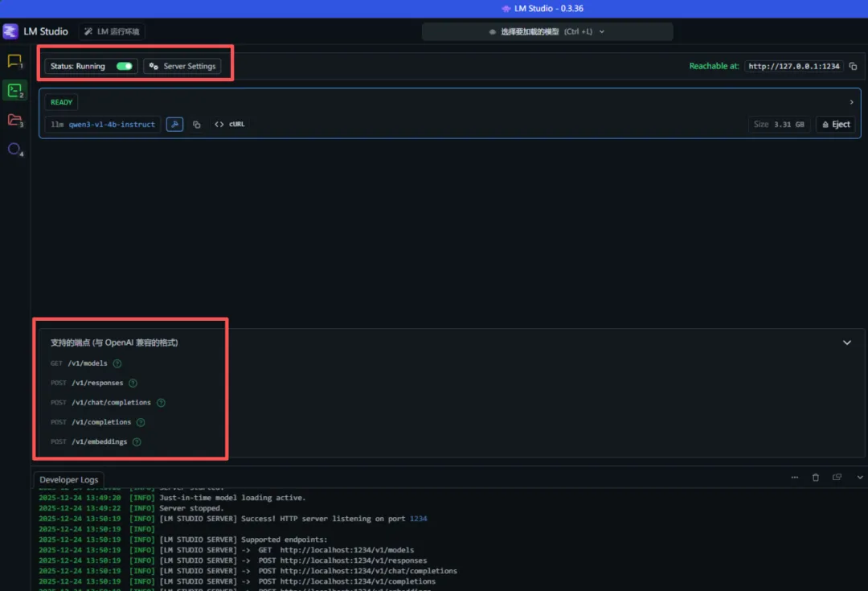Expand the READY model card chevron

(x=851, y=102)
